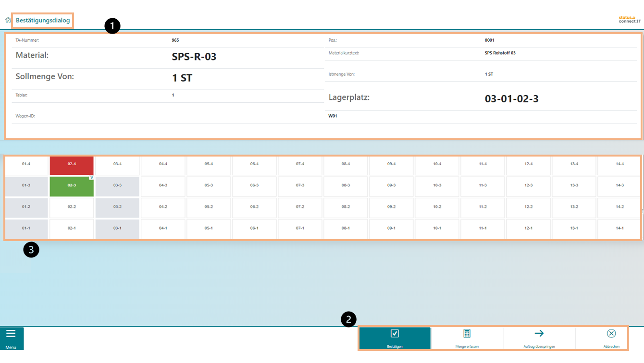644x363 pixels.
Task: Choose grey storage cell 01-3
Action: coord(26,185)
